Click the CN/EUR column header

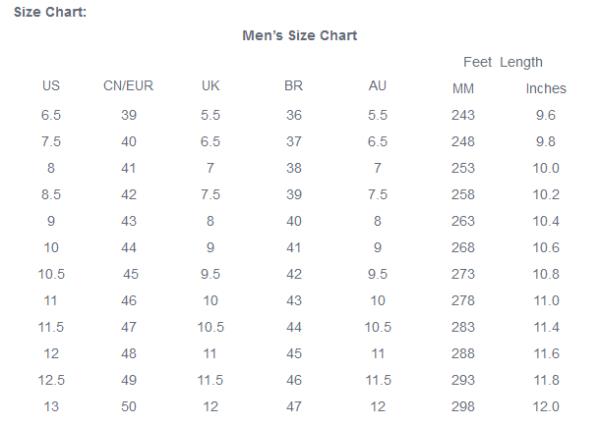point(127,88)
